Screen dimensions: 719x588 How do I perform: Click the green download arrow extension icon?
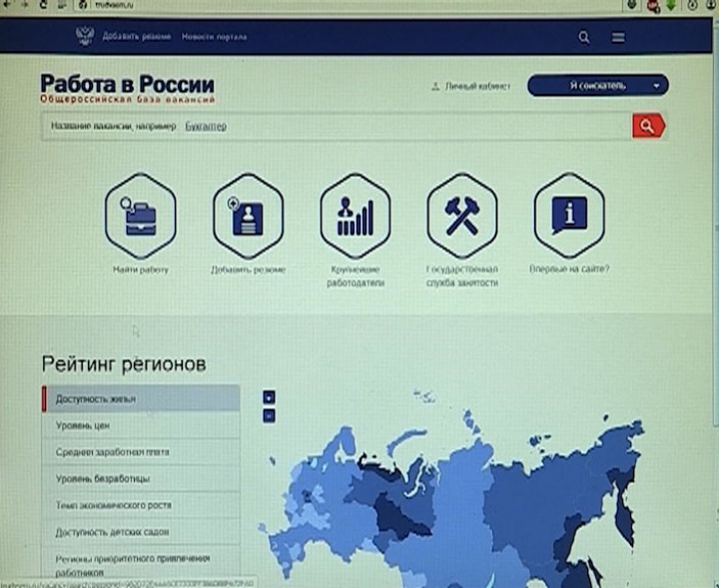coord(671,6)
